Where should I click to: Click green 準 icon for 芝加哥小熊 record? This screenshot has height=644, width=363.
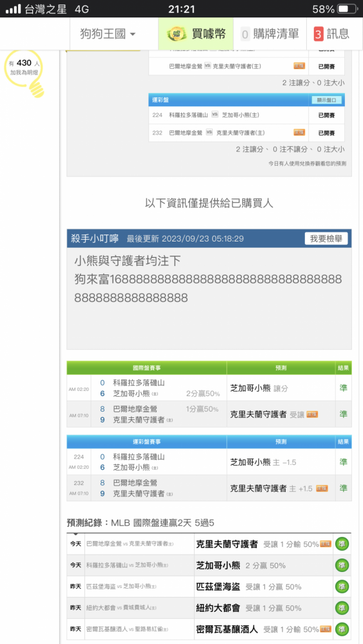pos(342,565)
